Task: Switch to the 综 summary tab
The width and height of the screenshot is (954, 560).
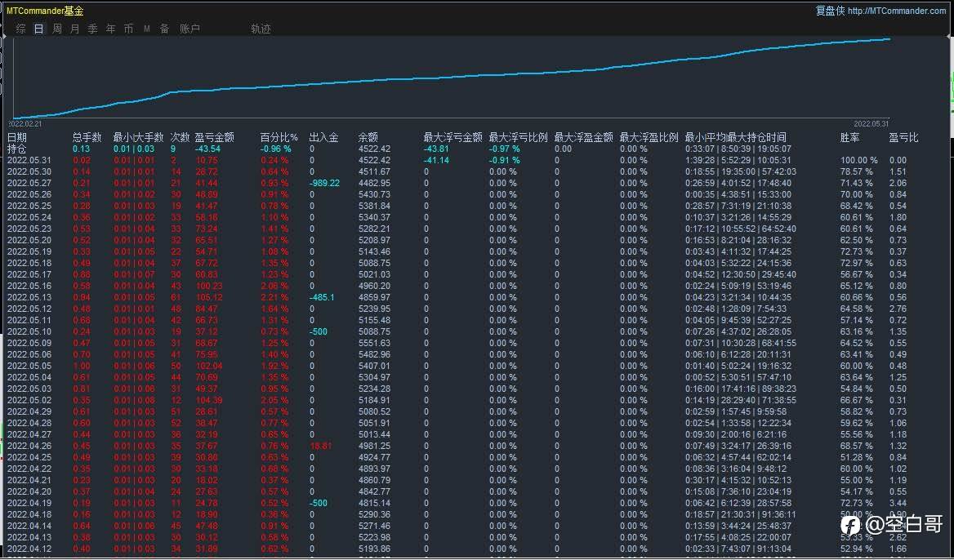Action: 21,29
